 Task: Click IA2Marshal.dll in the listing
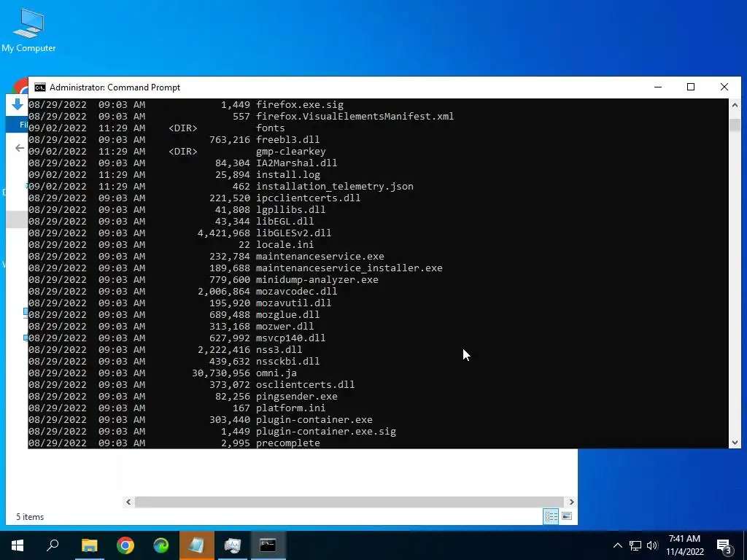click(296, 163)
